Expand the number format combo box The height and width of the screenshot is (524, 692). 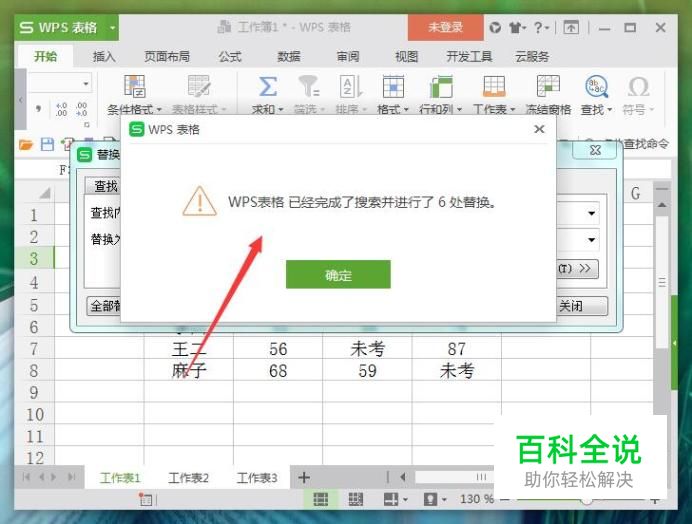pyautogui.click(x=86, y=83)
